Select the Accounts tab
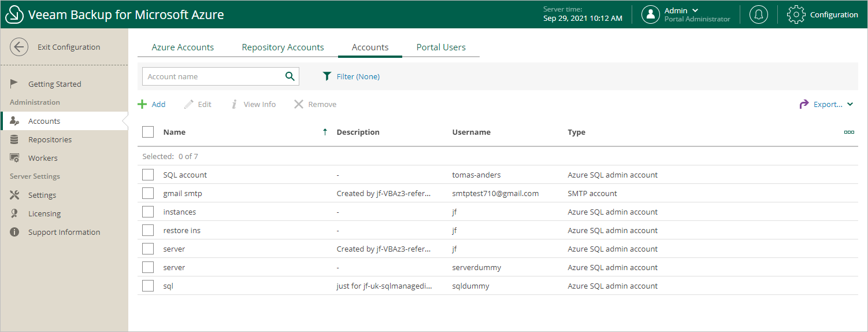Screen dimensions: 868x332 (370, 47)
